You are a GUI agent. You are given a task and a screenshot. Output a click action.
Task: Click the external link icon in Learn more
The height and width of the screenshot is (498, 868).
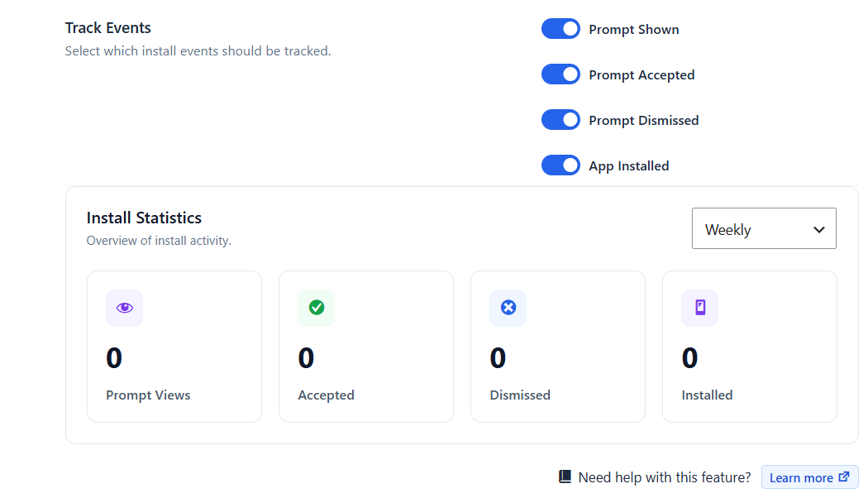tap(844, 477)
